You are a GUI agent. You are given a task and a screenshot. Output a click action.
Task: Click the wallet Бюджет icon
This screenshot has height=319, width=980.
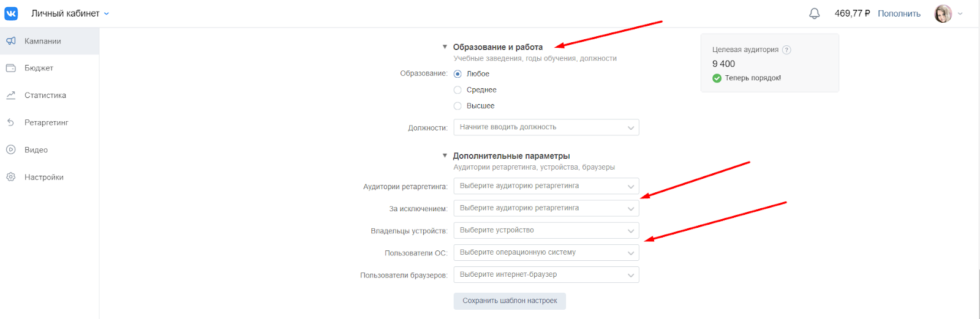[11, 68]
